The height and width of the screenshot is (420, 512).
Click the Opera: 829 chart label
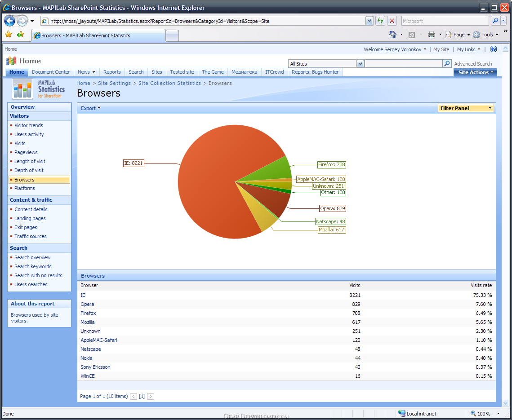332,208
